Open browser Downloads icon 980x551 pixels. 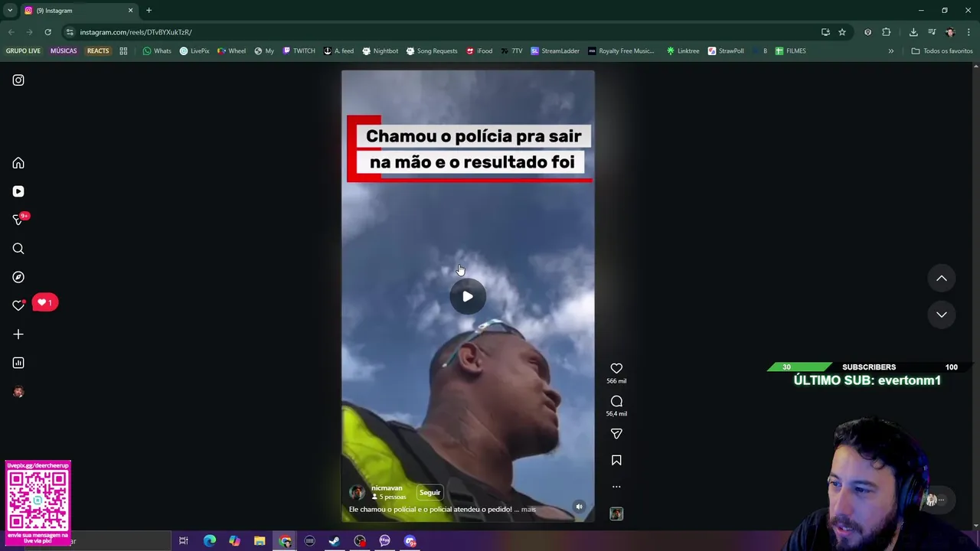pyautogui.click(x=913, y=32)
